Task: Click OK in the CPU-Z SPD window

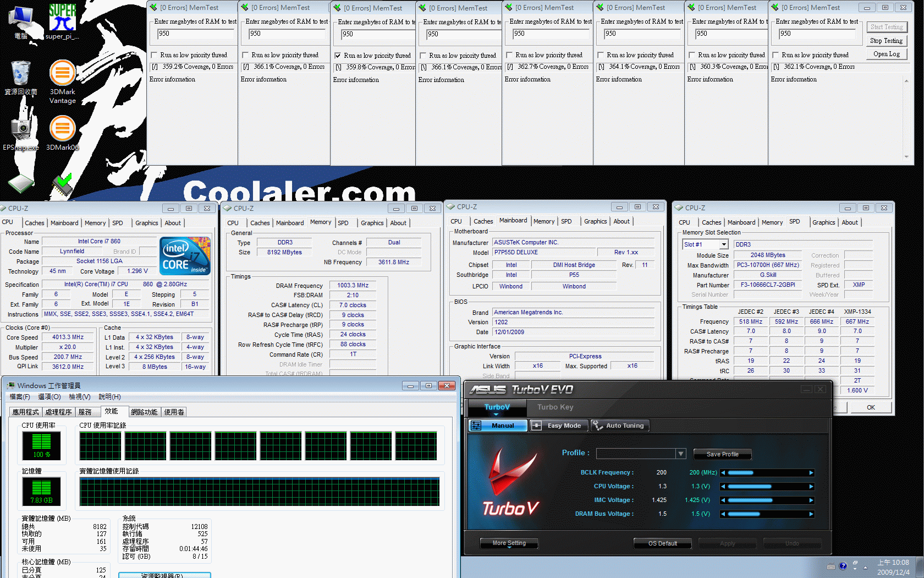Action: click(871, 407)
